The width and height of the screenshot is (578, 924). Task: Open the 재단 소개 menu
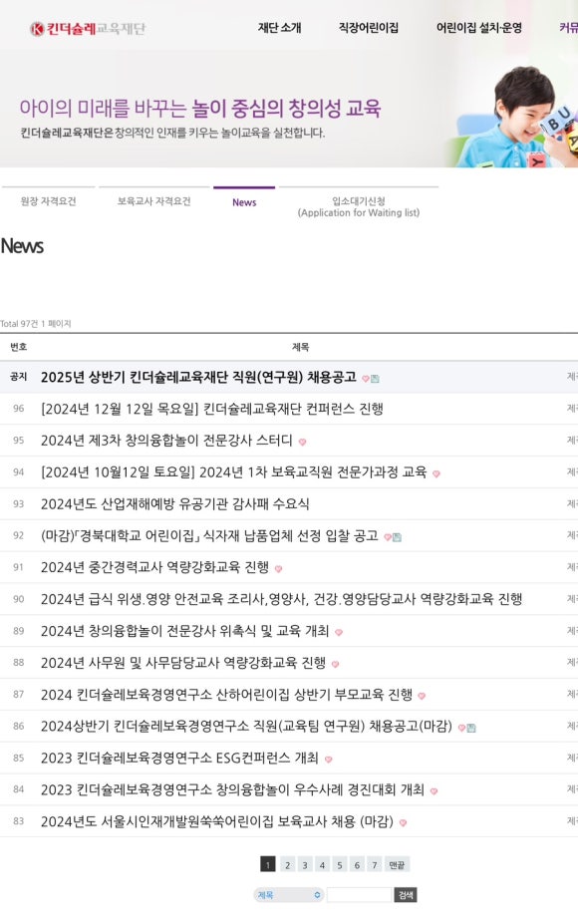click(280, 28)
